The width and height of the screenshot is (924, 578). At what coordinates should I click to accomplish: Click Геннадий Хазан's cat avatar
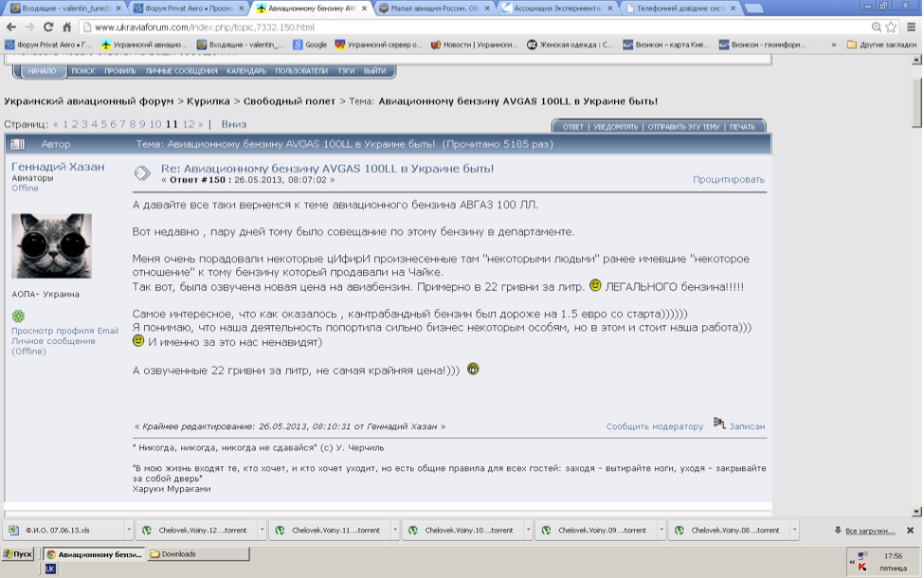coord(51,245)
